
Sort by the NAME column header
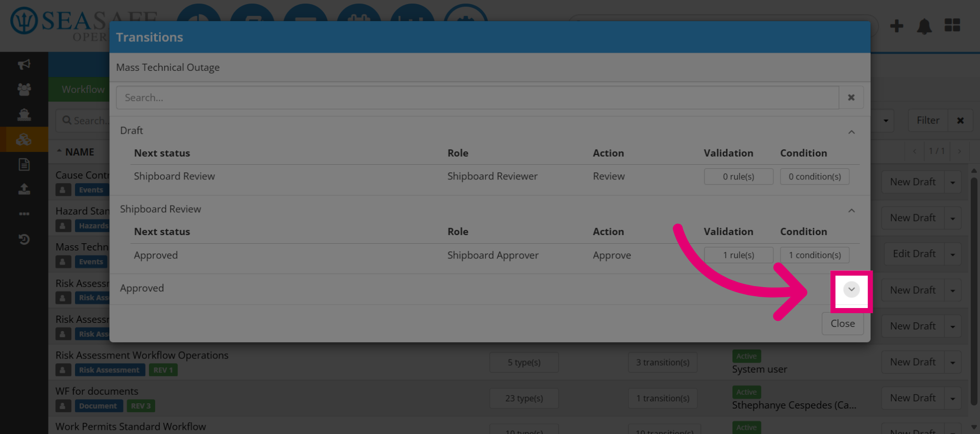tap(80, 152)
